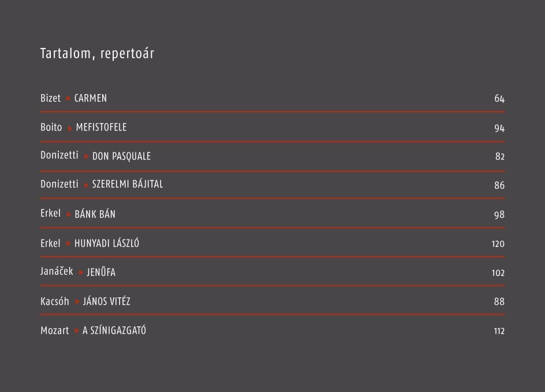Select the SZERELMI BÁJITAL title
The height and width of the screenshot is (392, 545).
[x=127, y=184]
